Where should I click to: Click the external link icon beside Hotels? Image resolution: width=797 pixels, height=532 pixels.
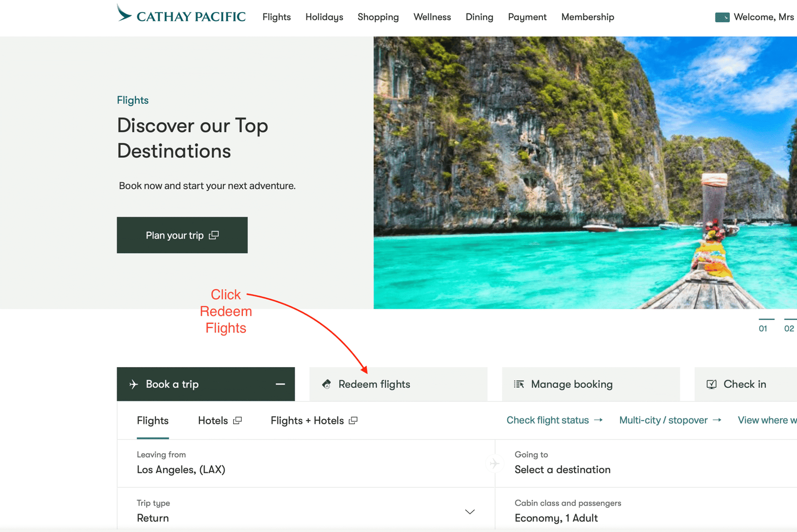[238, 420]
